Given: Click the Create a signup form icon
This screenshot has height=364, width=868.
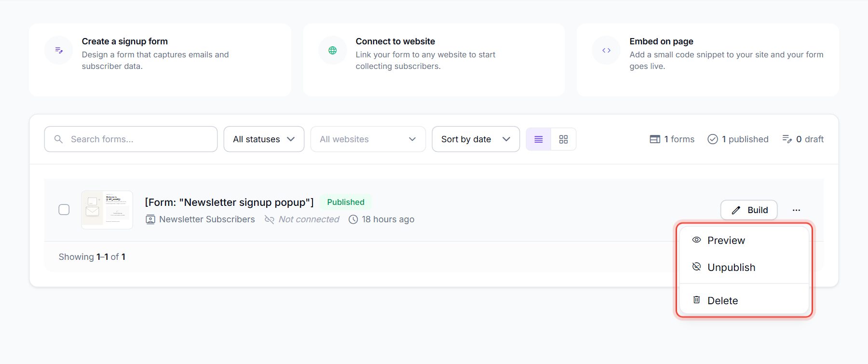Looking at the screenshot, I should coord(59,50).
